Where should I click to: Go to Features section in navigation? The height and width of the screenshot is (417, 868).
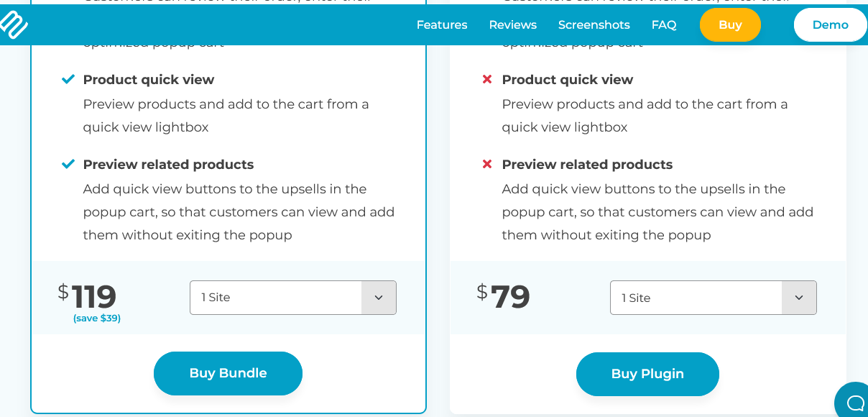click(x=442, y=25)
